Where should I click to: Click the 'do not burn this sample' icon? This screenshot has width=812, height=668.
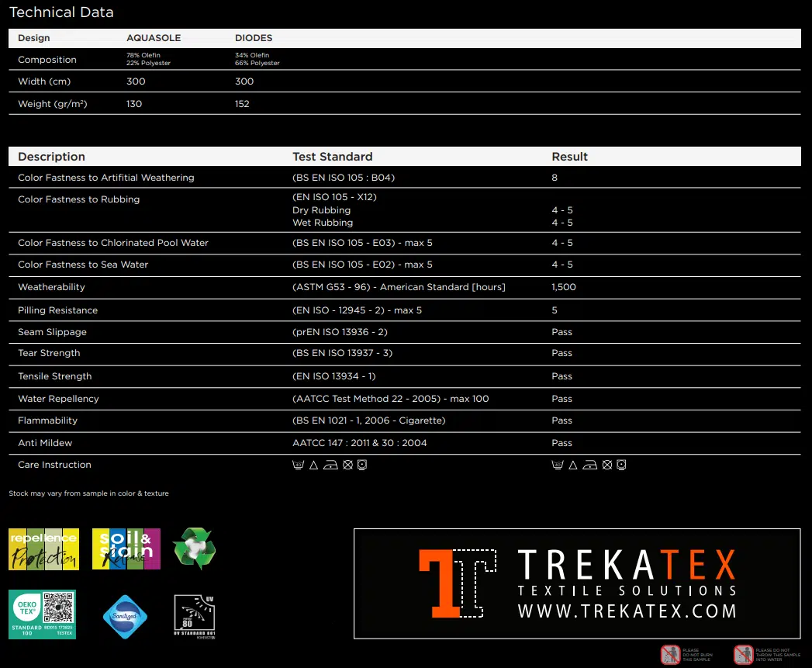coord(669,654)
